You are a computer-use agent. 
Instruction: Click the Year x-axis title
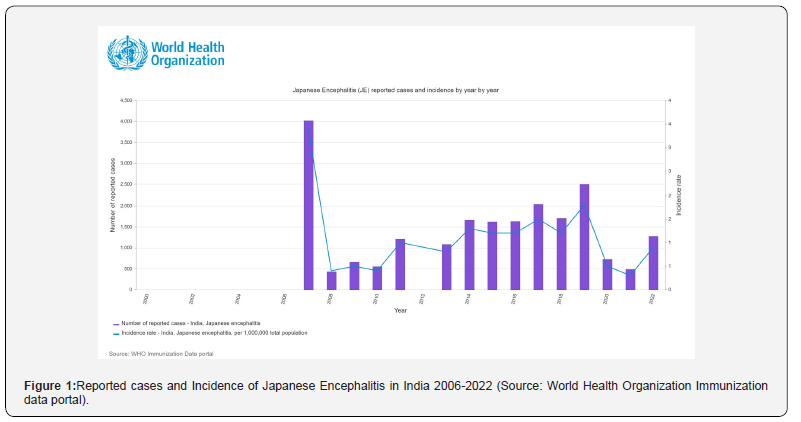(400, 310)
